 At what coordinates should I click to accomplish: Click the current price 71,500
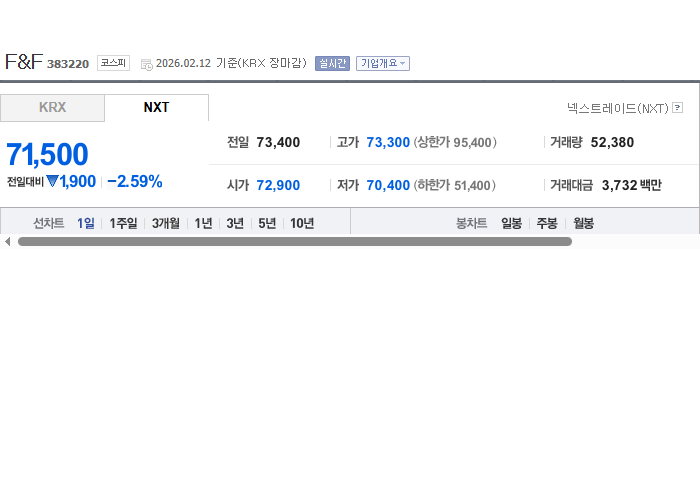(x=47, y=154)
